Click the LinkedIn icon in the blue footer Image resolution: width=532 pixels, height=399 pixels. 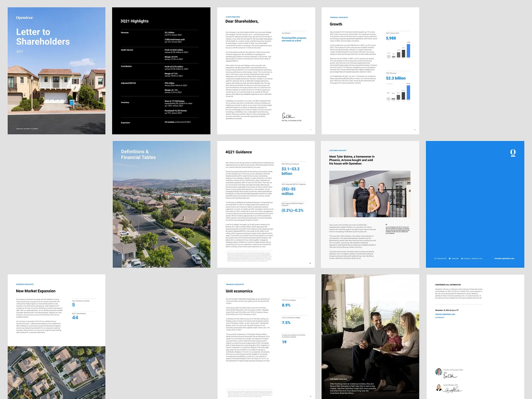462,258
